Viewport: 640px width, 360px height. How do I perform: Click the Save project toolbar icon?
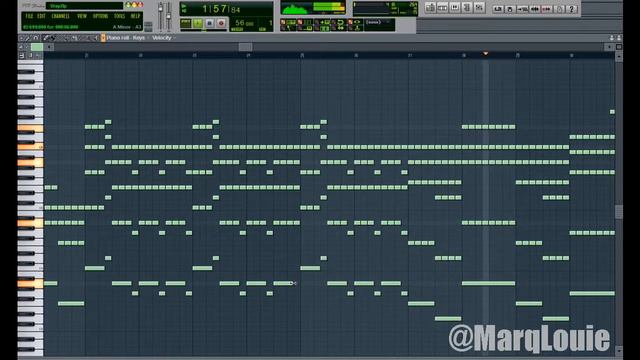click(510, 9)
